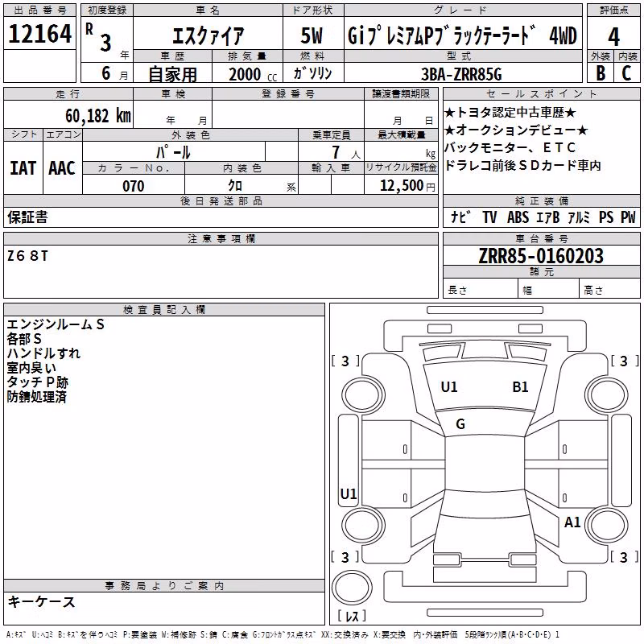The height and width of the screenshot is (644, 644).
Task: Select the grade text GiプレミアムPブラックテーラード 4WD
Action: pos(462,35)
